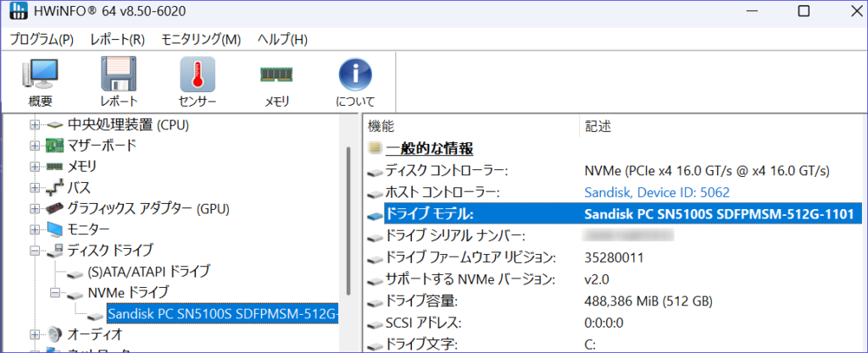Select the (S)ATA/ATAPI ドライブ tree item

click(149, 271)
